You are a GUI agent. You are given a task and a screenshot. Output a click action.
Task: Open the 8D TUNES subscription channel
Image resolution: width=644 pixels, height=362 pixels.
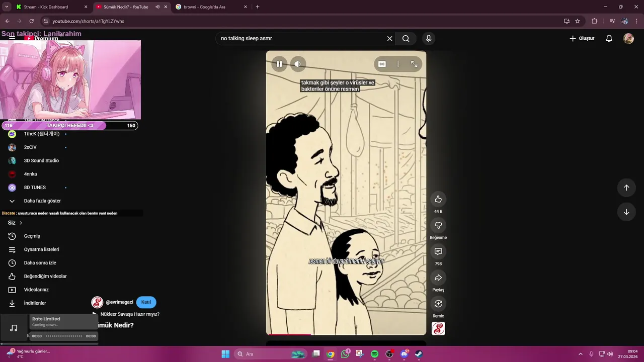[35, 188]
